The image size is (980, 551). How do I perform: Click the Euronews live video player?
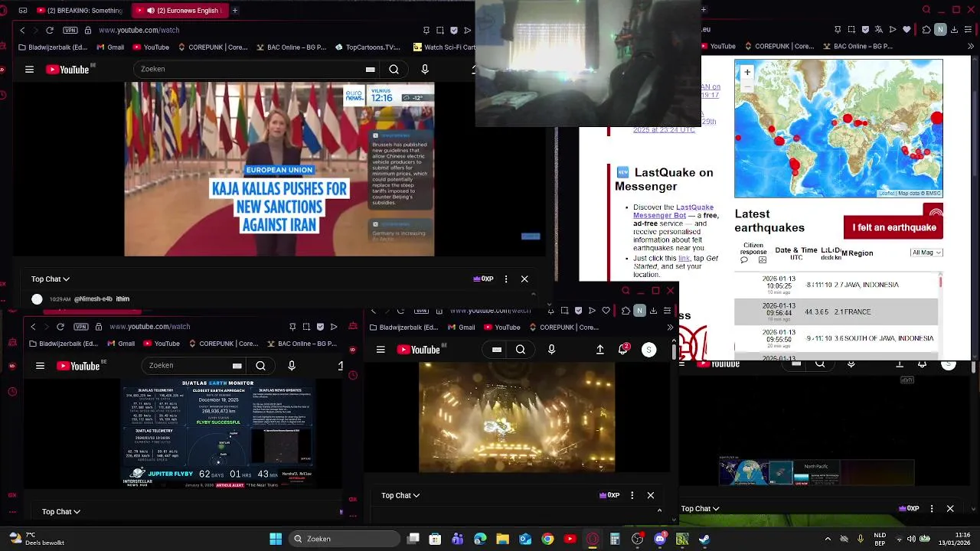(279, 169)
